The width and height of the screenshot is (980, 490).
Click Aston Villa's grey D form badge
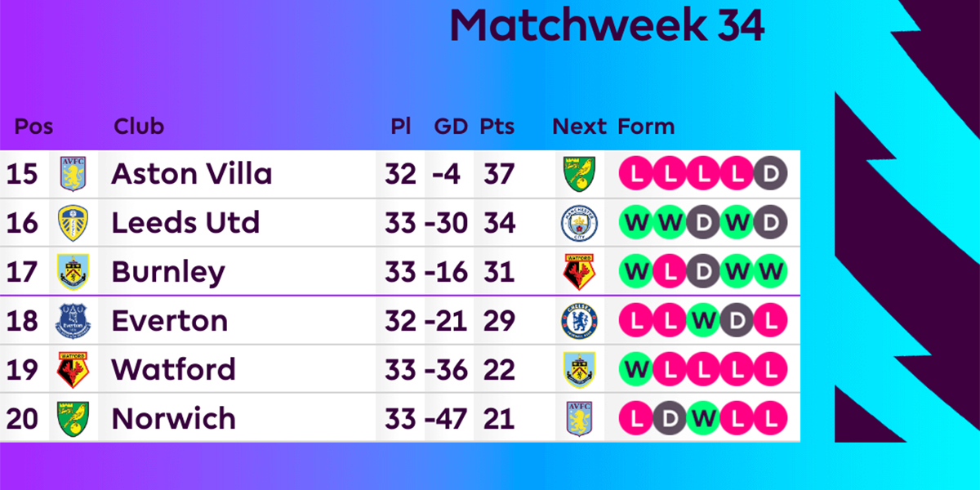[x=768, y=174]
